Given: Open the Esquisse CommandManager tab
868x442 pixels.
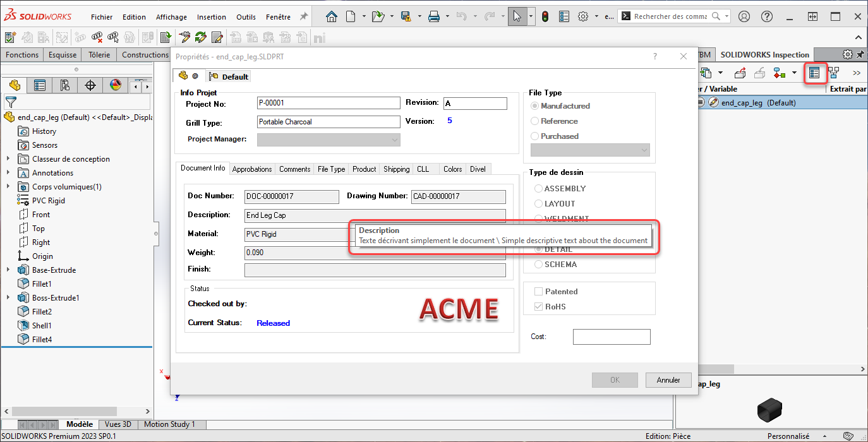Looking at the screenshot, I should [63, 55].
